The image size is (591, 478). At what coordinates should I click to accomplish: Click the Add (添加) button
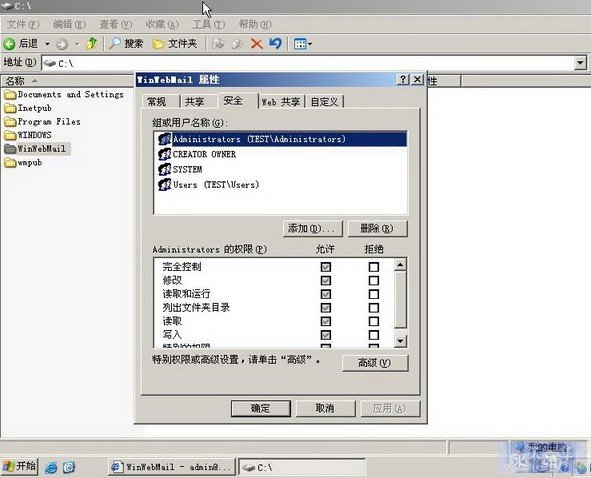tap(313, 228)
